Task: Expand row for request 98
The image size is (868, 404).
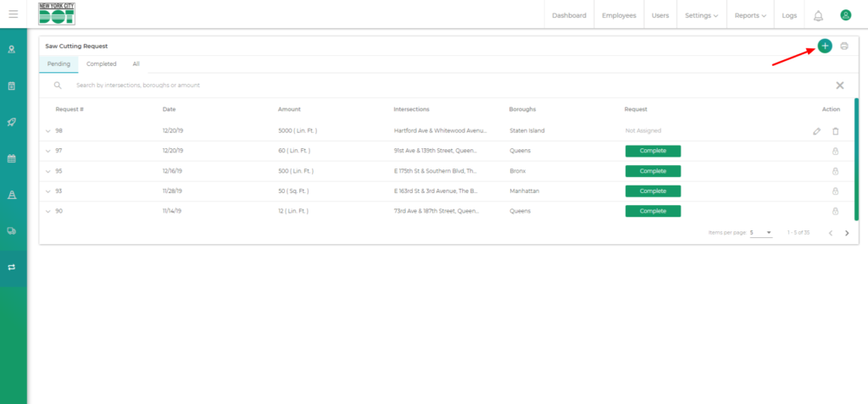Action: click(x=48, y=131)
